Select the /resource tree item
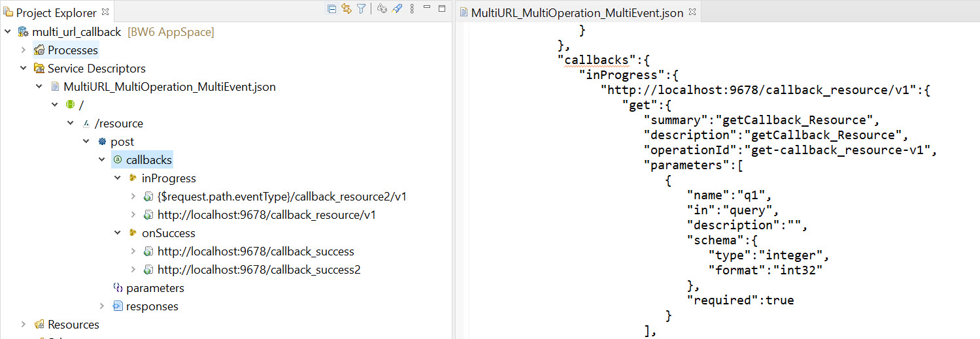This screenshot has width=980, height=339. pos(119,123)
